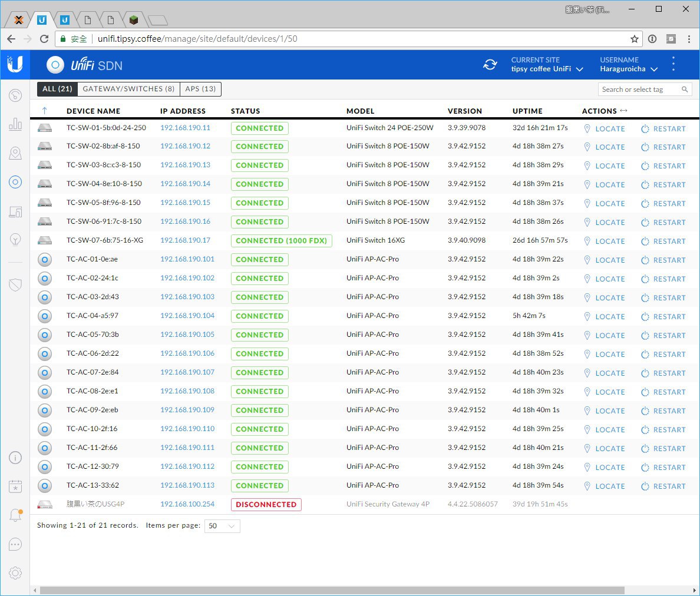Click the refresh sync icon in header
Viewport: 700px width, 596px height.
(490, 65)
